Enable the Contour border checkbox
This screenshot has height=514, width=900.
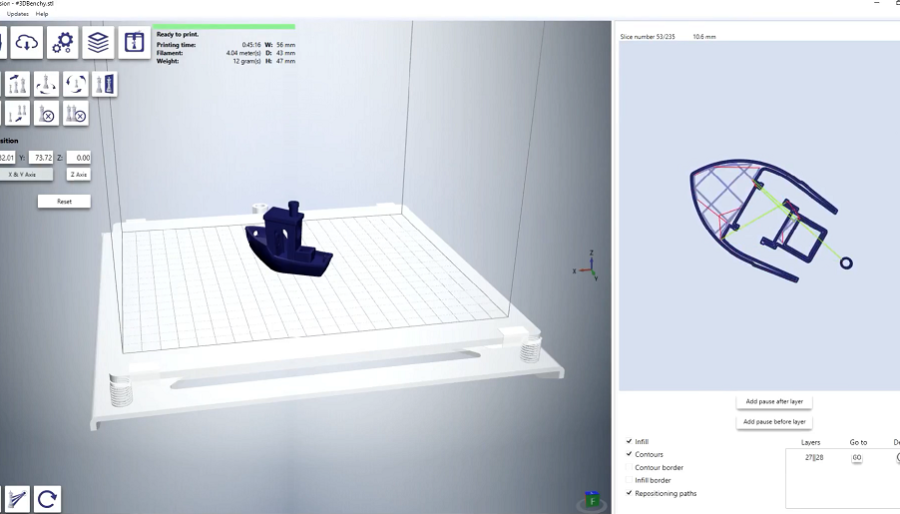tap(629, 467)
